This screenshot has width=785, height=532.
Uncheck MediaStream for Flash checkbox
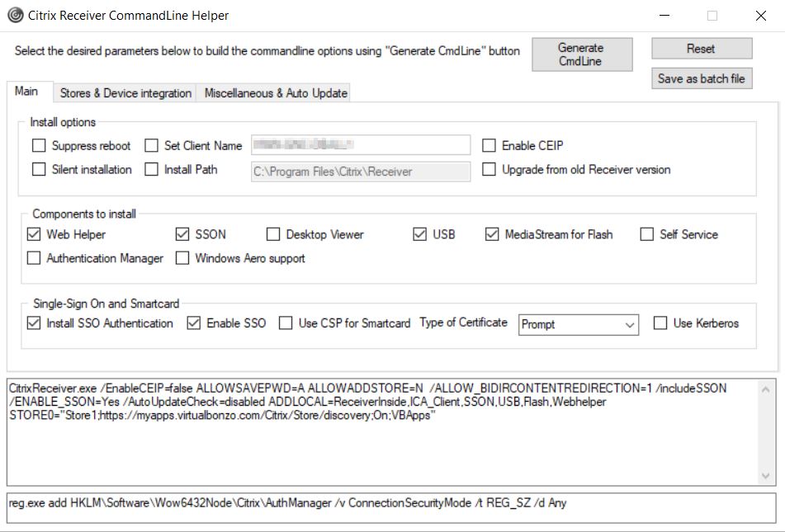point(492,234)
